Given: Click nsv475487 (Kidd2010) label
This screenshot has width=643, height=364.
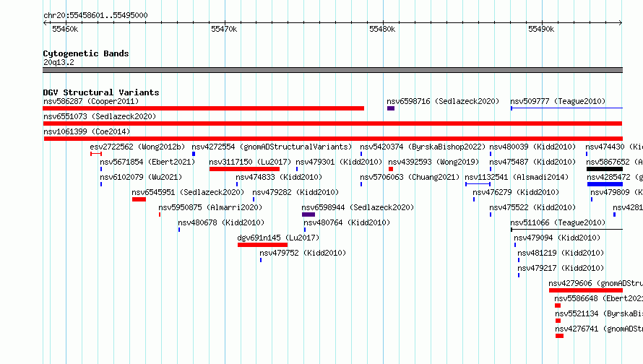Looking at the screenshot, I should 532,162.
